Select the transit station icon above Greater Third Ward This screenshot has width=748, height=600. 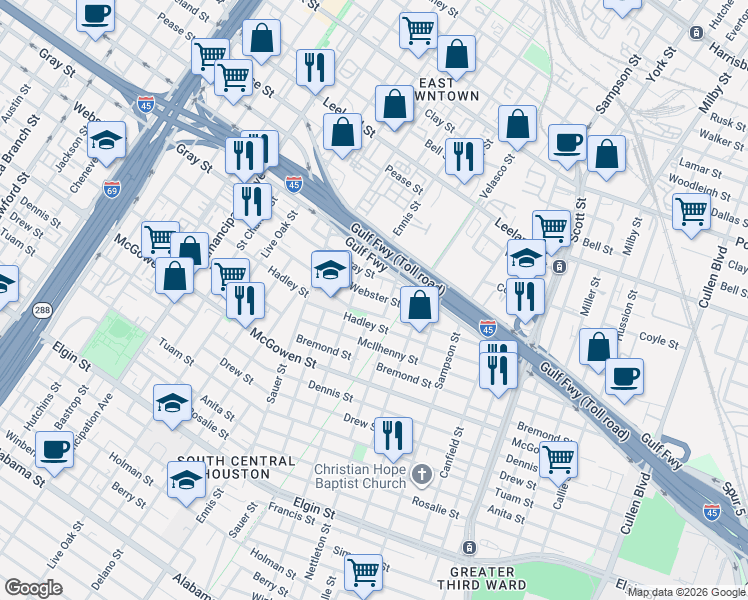point(469,547)
